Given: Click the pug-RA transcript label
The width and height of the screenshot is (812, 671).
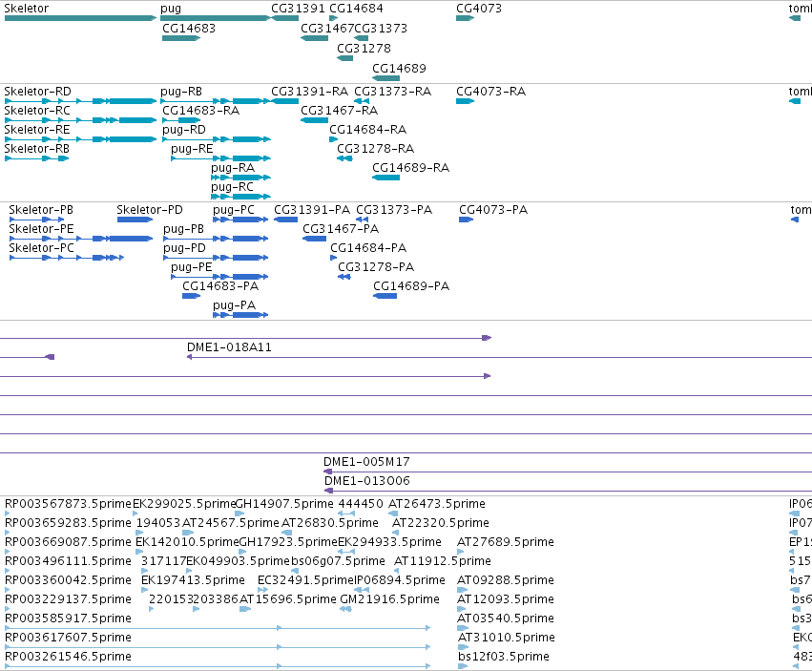Looking at the screenshot, I should point(233,168).
